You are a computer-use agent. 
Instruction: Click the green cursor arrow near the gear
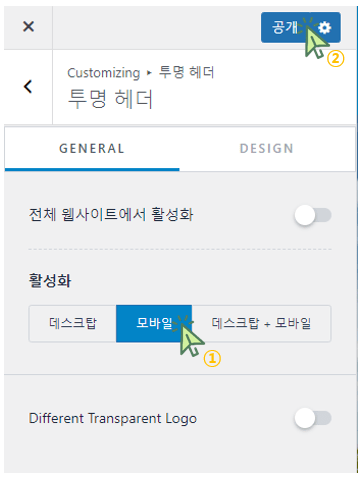pyautogui.click(x=316, y=42)
